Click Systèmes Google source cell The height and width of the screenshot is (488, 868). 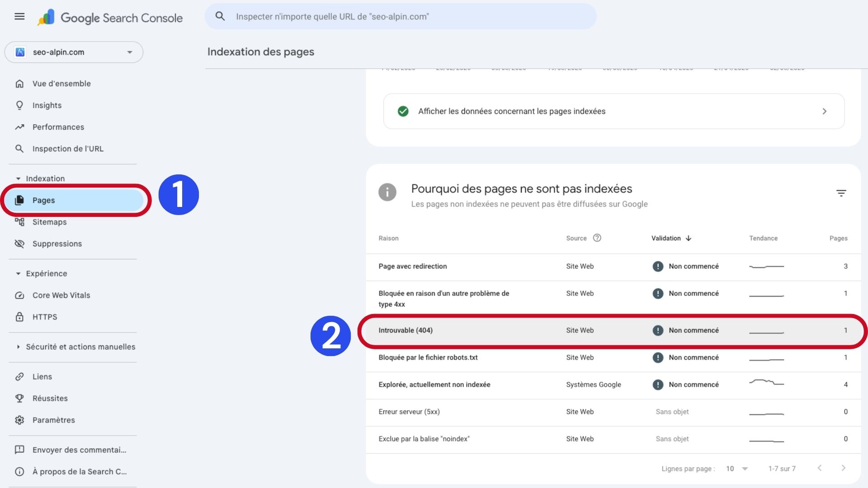click(x=594, y=385)
